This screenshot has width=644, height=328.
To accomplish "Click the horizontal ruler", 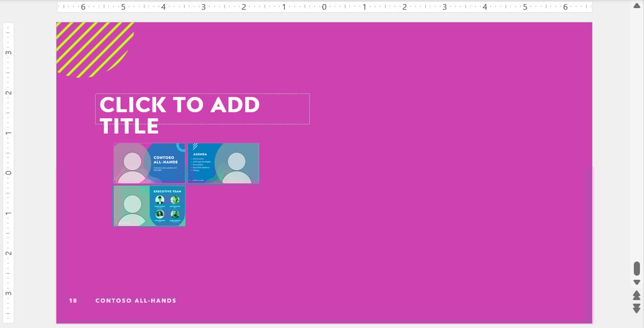I will (324, 7).
